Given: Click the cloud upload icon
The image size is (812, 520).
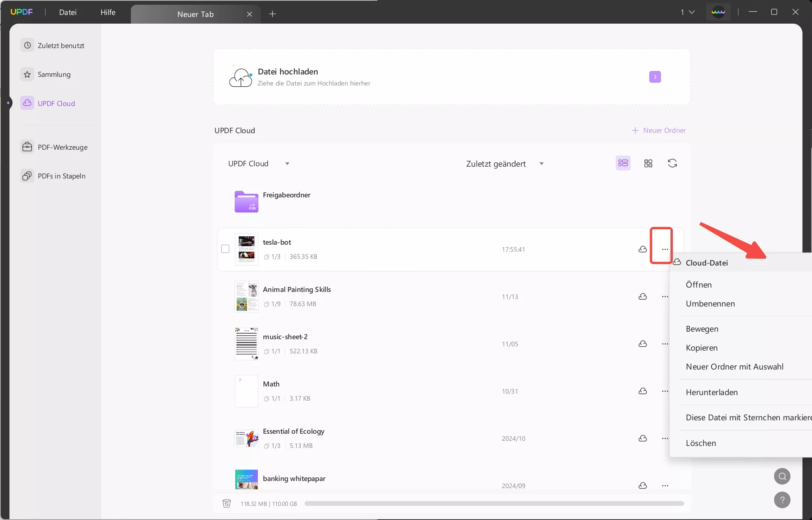Looking at the screenshot, I should [240, 77].
